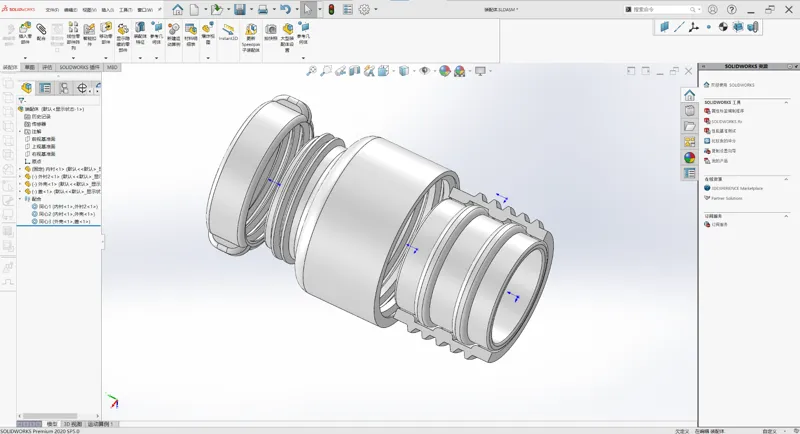Rebuild model using traffic light icon

click(331, 9)
